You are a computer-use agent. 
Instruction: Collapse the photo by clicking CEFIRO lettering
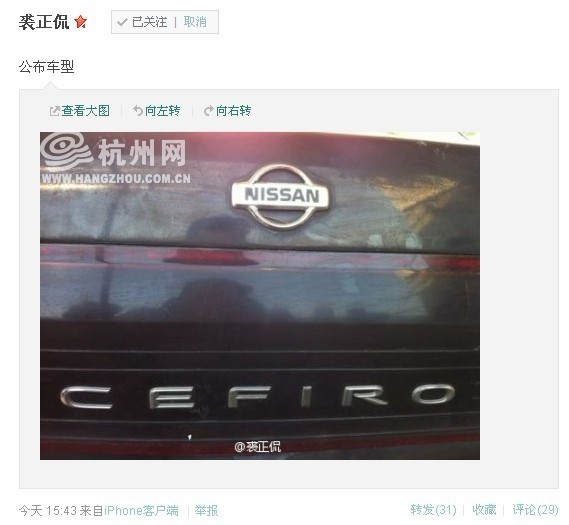[x=257, y=396]
